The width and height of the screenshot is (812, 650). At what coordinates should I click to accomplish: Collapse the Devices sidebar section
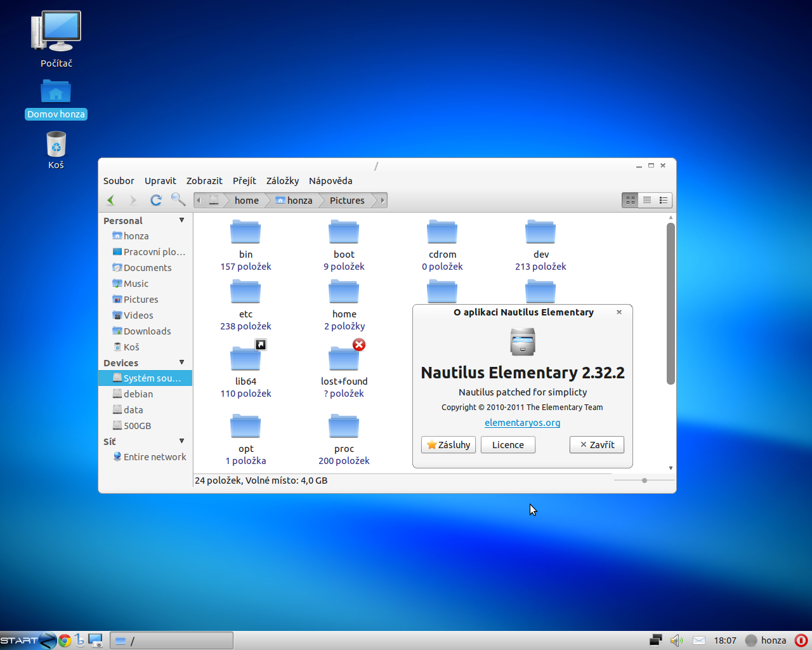tap(182, 362)
